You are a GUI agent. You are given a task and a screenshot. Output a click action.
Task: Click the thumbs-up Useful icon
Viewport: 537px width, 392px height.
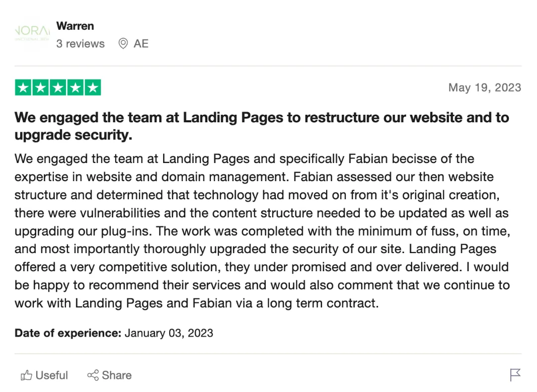26,375
